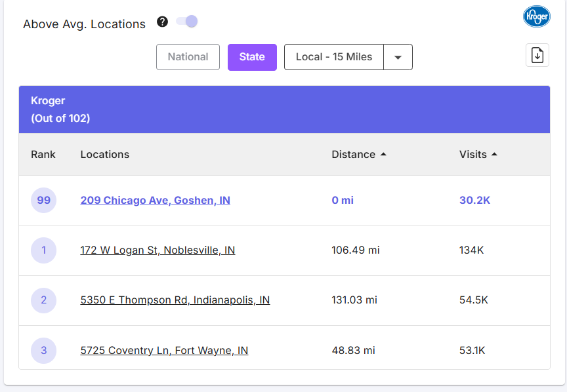Open 172 W Logan St, Noblesville link
The image size is (567, 392).
click(157, 250)
